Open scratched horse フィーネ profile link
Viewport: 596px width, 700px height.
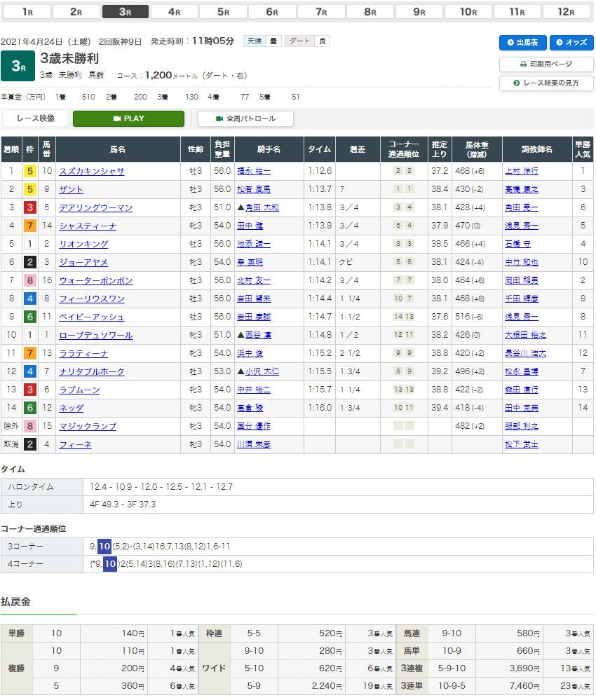pyautogui.click(x=76, y=444)
